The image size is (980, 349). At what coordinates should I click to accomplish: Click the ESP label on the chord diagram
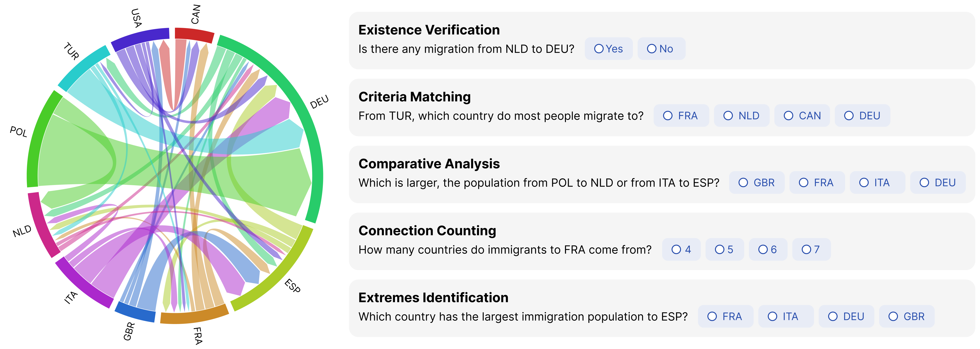click(x=292, y=286)
